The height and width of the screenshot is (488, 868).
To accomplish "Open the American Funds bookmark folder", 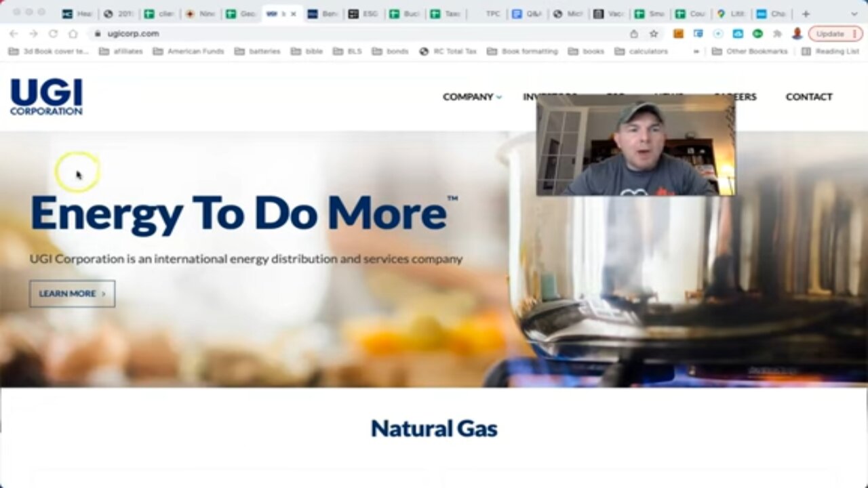I will 189,52.
